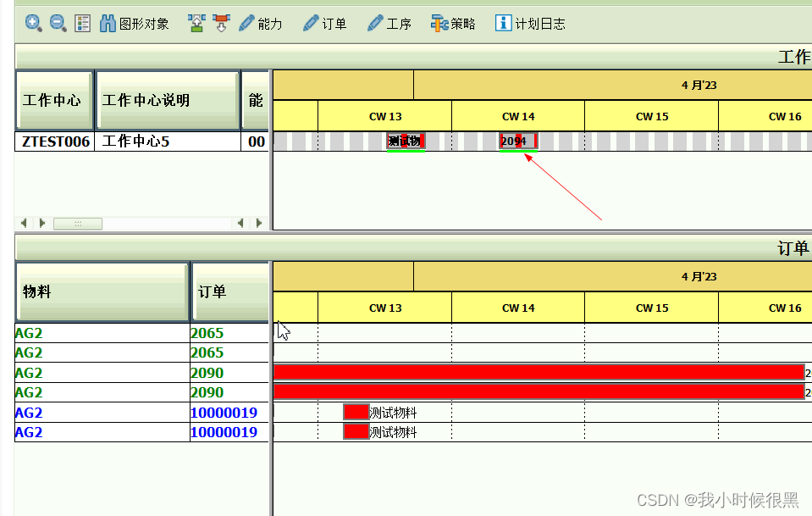
Task: Edit an order using the 订单 pencil icon
Action: (x=312, y=24)
